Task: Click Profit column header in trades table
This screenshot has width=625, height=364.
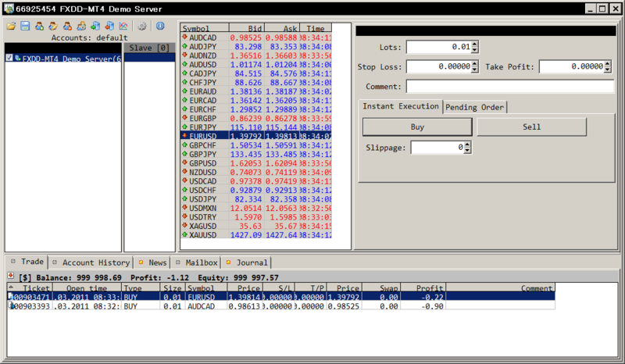Action: (423, 288)
